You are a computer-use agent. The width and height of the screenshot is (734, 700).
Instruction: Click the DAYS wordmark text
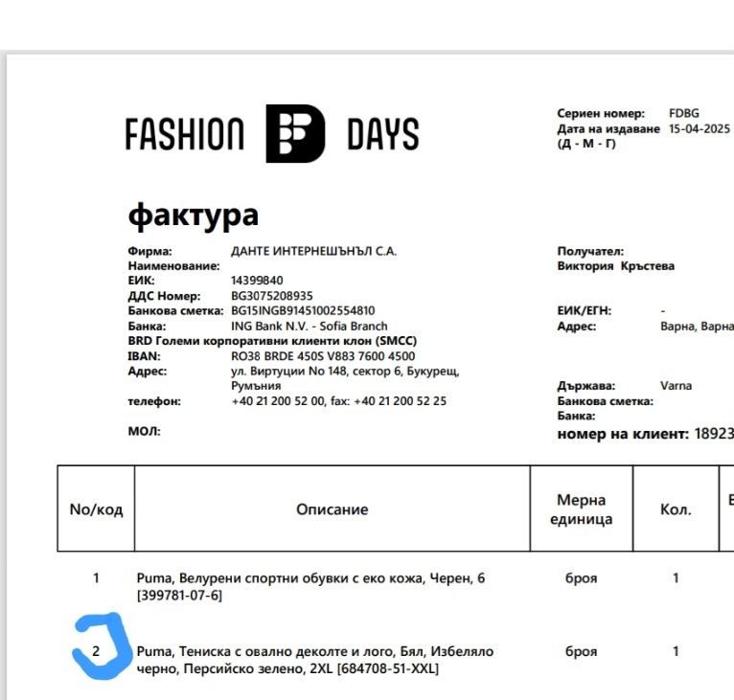pos(383,134)
